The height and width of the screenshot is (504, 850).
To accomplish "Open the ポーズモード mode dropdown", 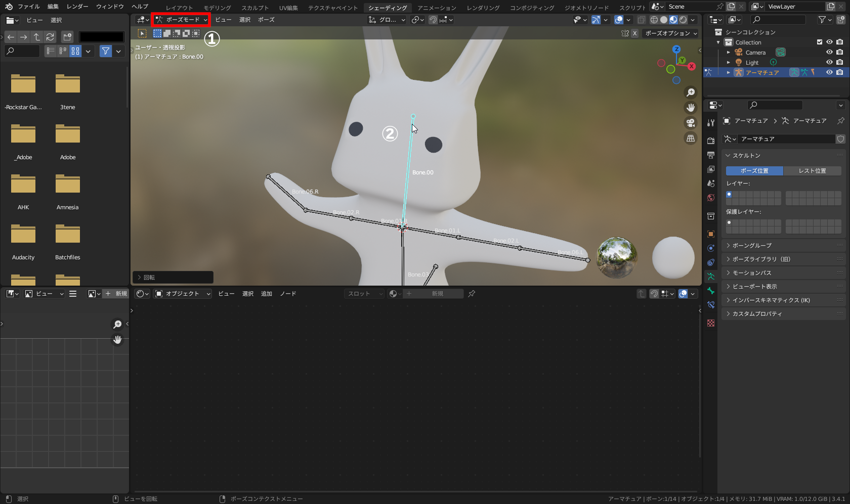I will (181, 20).
